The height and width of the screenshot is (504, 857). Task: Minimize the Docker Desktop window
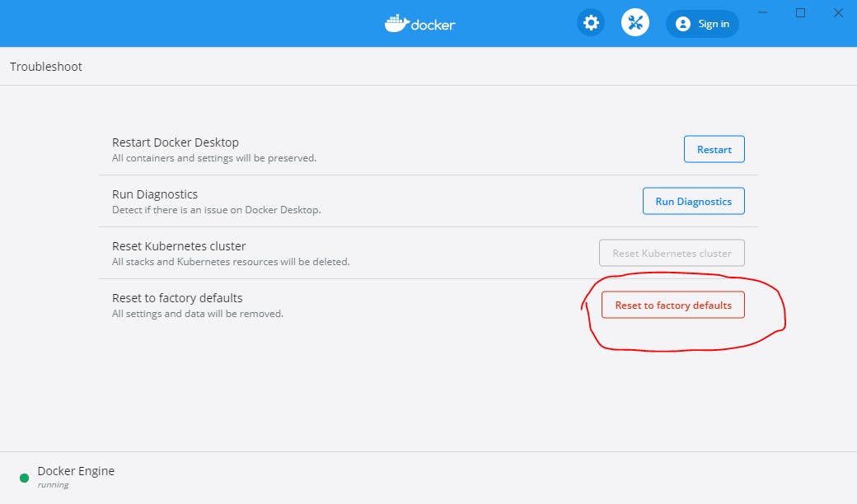click(x=762, y=12)
